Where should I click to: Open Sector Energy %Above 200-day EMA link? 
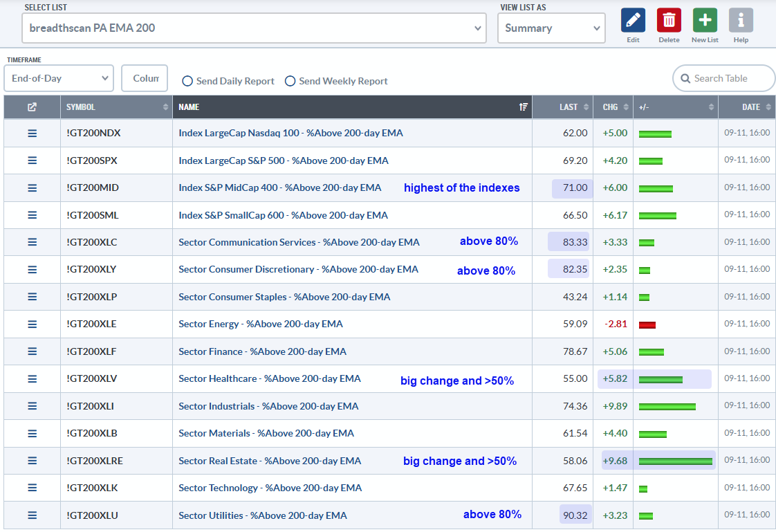tap(260, 324)
